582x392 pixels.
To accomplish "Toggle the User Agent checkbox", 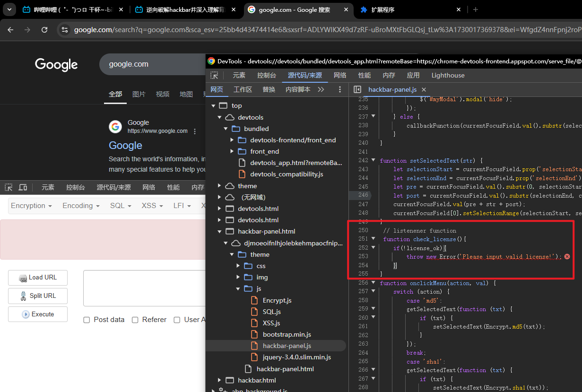I will [x=177, y=320].
